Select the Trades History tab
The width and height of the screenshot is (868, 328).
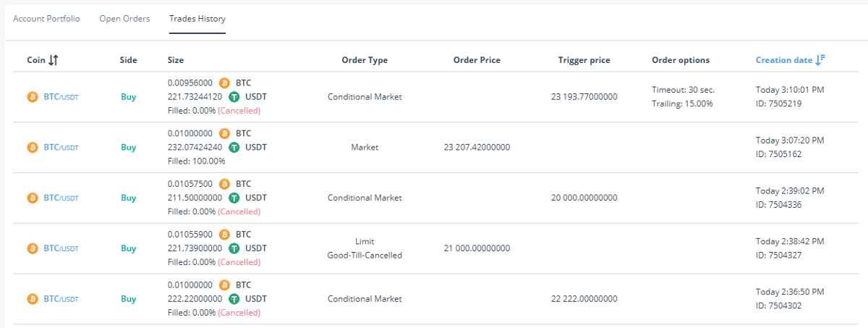pos(197,18)
